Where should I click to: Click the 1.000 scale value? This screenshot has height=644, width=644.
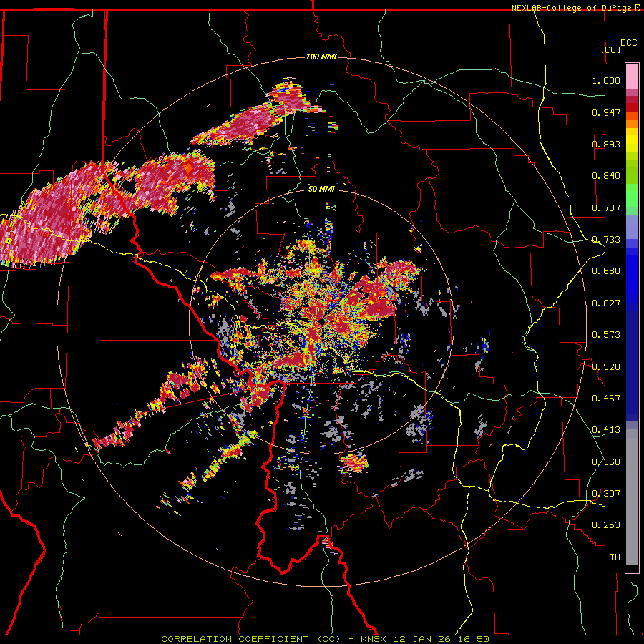click(606, 80)
